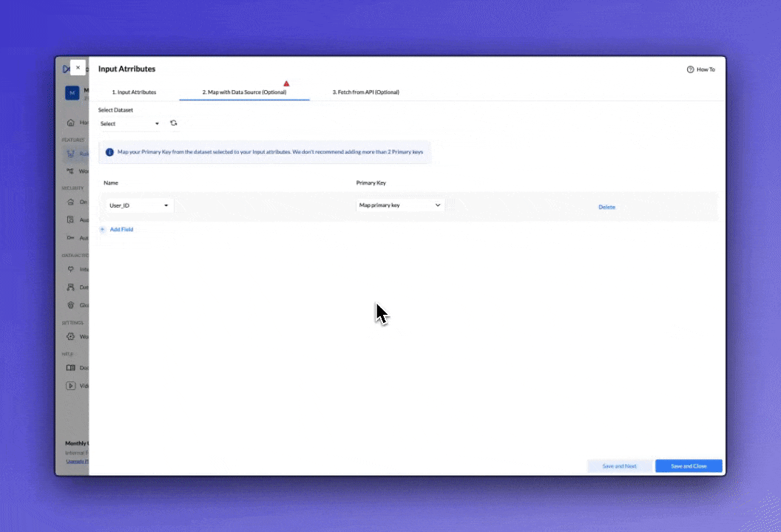Expand the User_ID name dropdown
Screen dimensions: 781x532
point(139,205)
